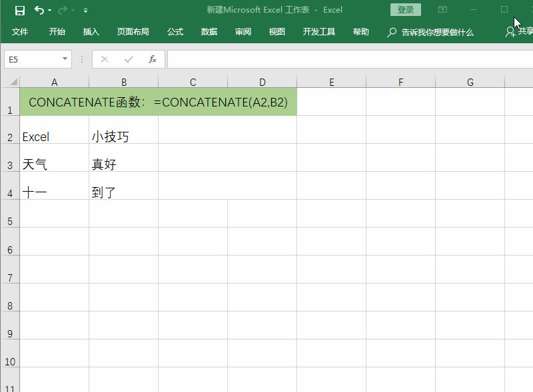The width and height of the screenshot is (533, 392).
Task: Select column B header
Action: [124, 83]
